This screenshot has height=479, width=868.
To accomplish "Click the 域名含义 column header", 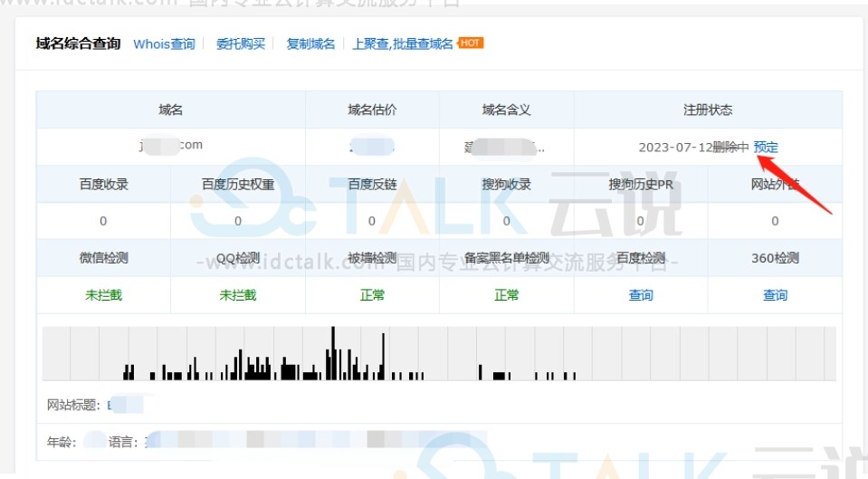I will [506, 110].
